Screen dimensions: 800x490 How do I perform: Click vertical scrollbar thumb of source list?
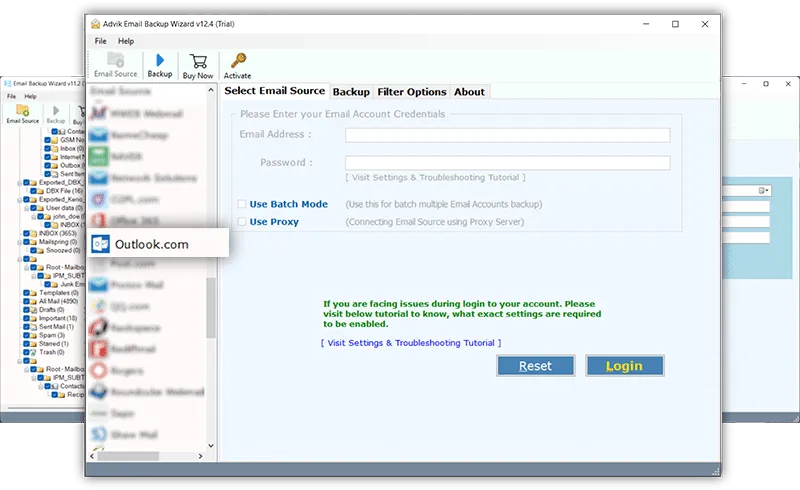tap(211, 307)
